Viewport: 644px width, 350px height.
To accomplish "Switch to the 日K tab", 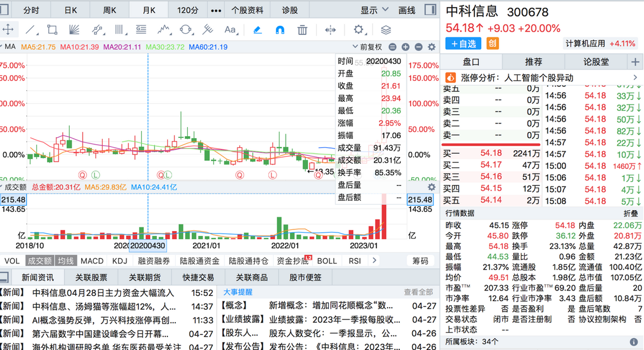I will pyautogui.click(x=71, y=10).
